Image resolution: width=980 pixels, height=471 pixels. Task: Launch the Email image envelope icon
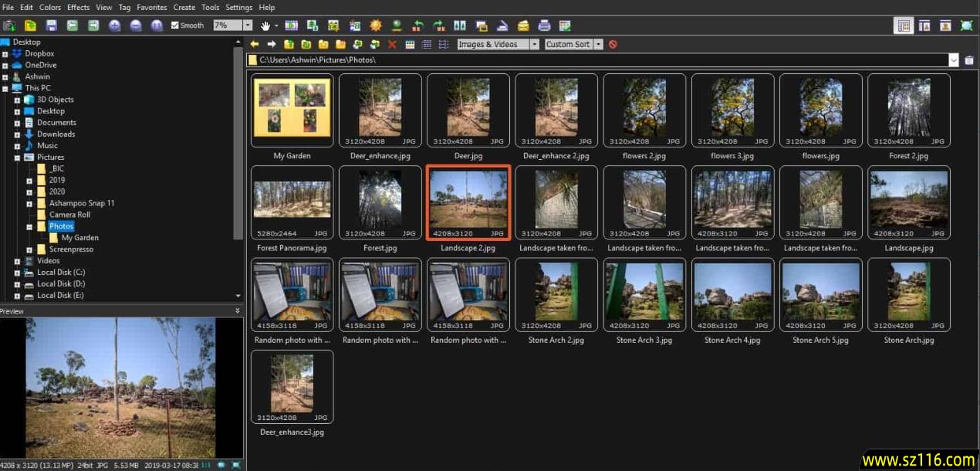coord(523,25)
